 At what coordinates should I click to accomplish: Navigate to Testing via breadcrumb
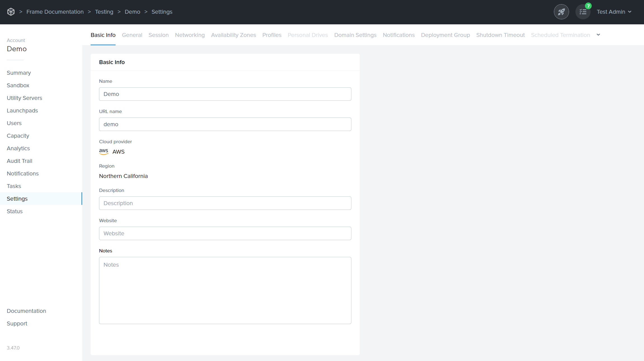click(x=104, y=12)
